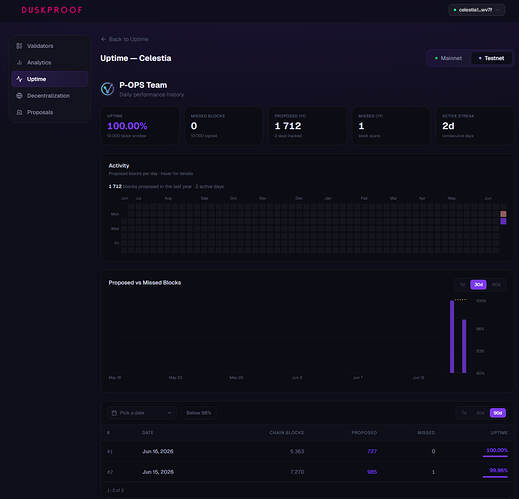Click the P-OPS Team validator logo
Image resolution: width=519 pixels, height=499 pixels.
click(x=107, y=89)
